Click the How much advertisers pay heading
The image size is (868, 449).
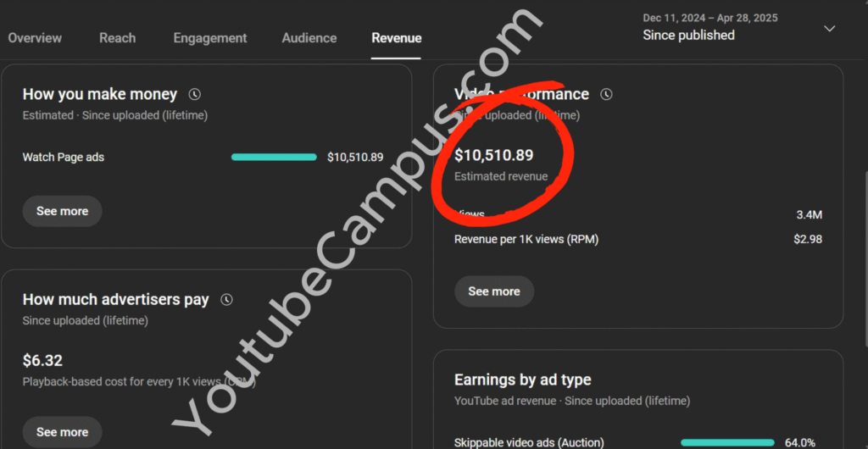tap(115, 300)
